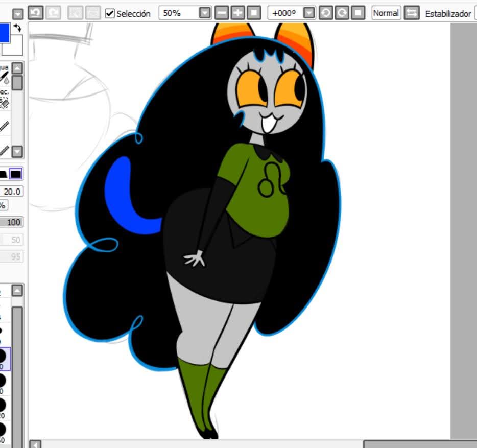This screenshot has width=477, height=448.
Task: Open the small dropdown arrow before Undo
Action: [x=18, y=14]
